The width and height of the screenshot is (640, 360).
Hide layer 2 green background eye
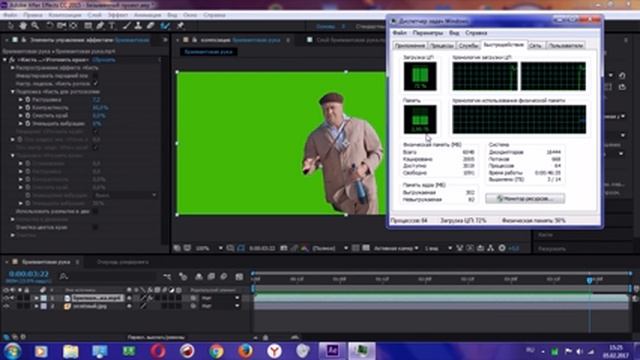pyautogui.click(x=6, y=306)
